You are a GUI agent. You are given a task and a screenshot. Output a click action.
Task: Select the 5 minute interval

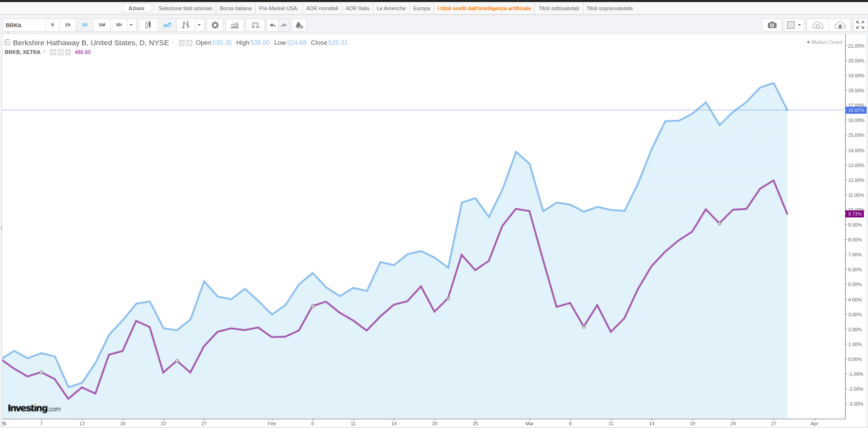point(52,25)
